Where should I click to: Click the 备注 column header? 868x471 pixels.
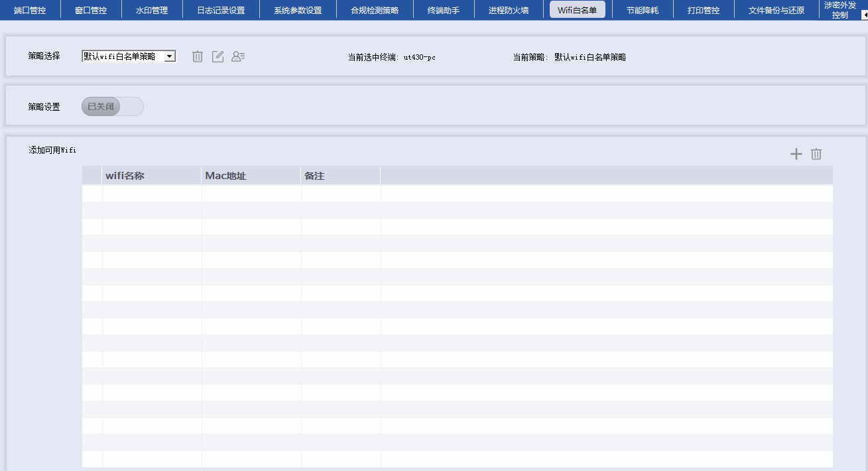tap(341, 176)
